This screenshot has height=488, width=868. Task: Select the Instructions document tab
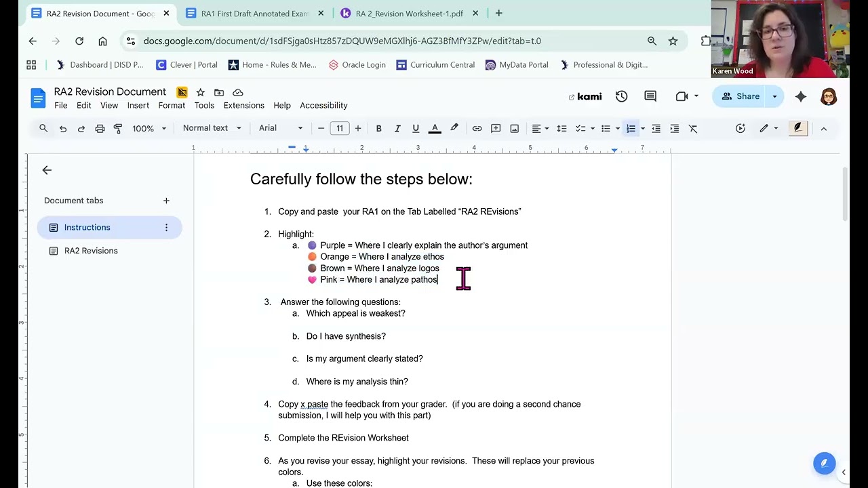(109, 227)
